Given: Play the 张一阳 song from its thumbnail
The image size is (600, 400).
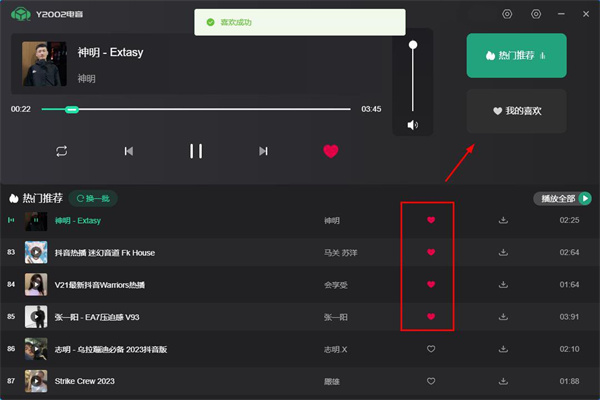Looking at the screenshot, I should pos(37,316).
